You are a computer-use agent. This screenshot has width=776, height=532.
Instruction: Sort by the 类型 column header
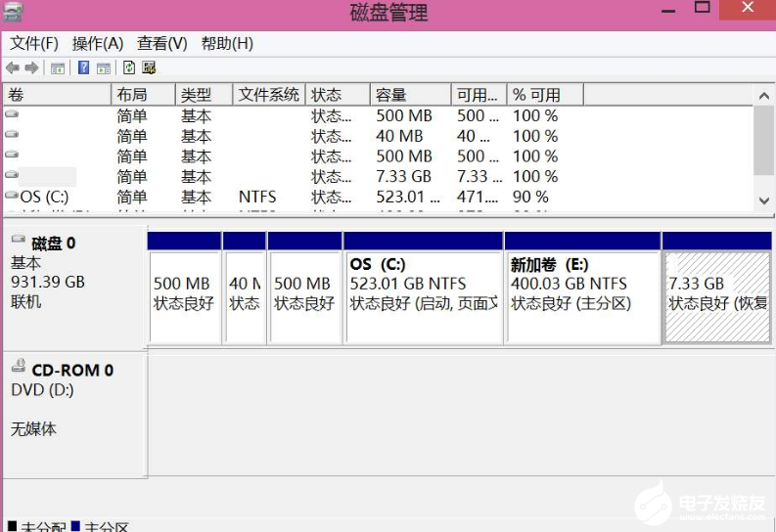pyautogui.click(x=204, y=95)
